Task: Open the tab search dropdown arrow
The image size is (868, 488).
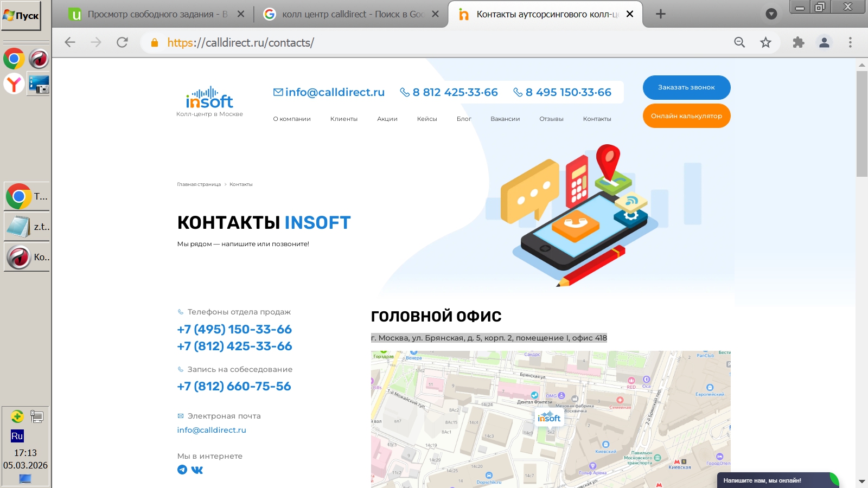Action: [771, 14]
